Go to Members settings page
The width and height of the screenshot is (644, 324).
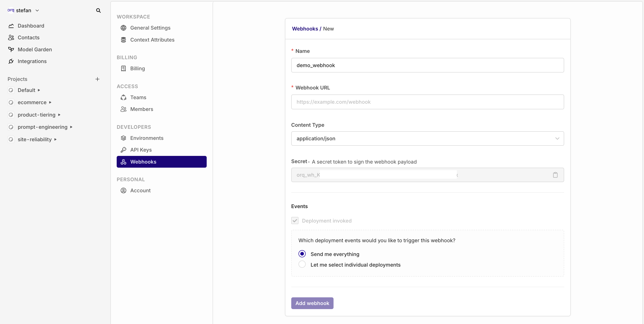(x=142, y=109)
